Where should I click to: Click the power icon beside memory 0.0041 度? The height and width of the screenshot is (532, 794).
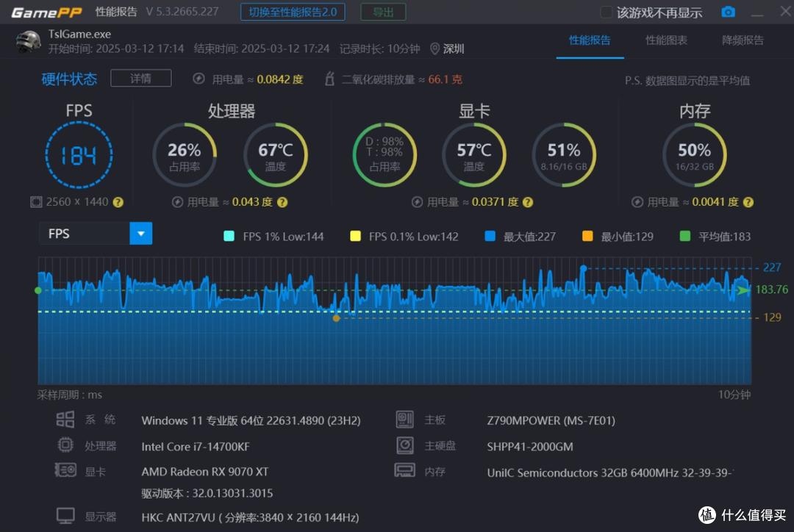tap(637, 203)
